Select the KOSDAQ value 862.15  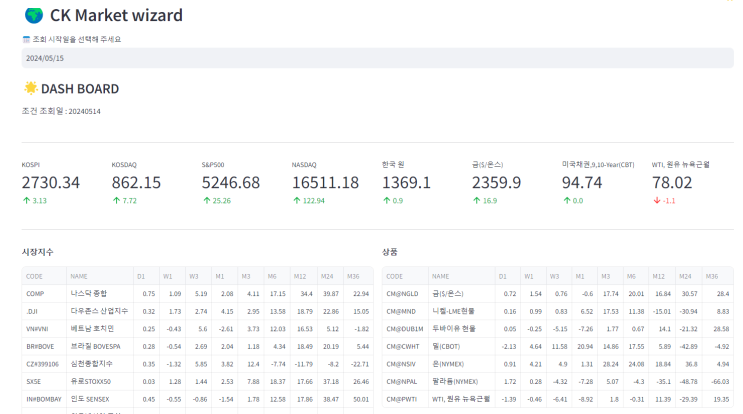[136, 182]
